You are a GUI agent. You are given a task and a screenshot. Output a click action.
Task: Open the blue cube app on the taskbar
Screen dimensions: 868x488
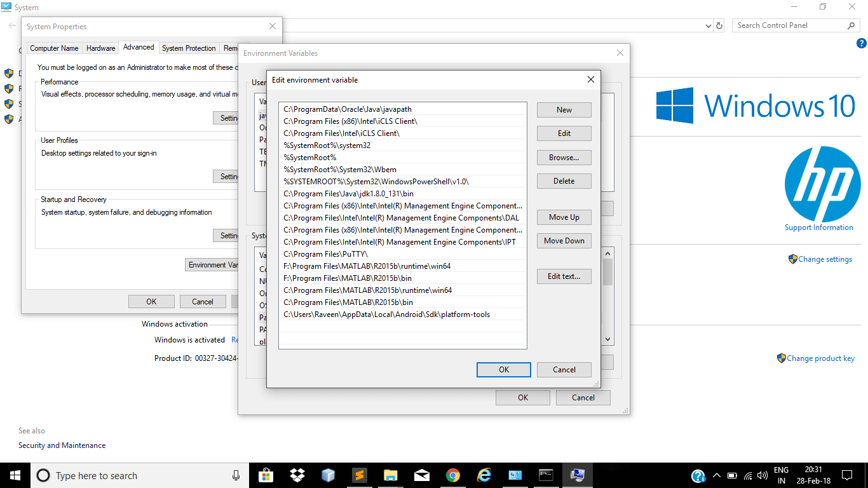(x=329, y=475)
